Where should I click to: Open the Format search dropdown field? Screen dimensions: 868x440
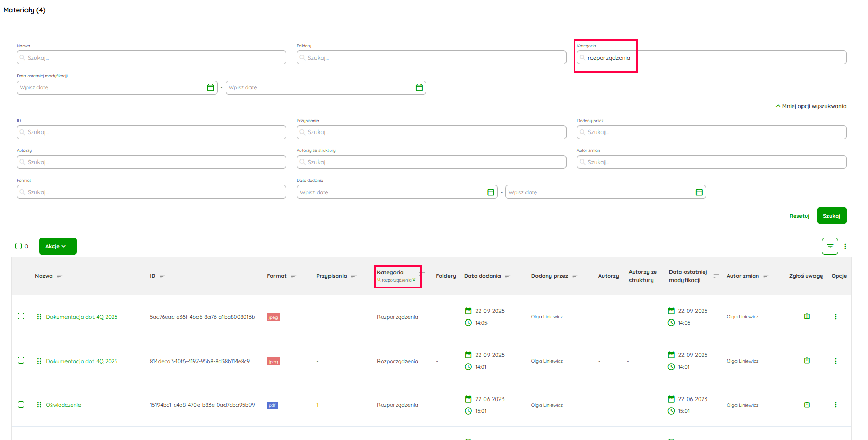tap(151, 192)
